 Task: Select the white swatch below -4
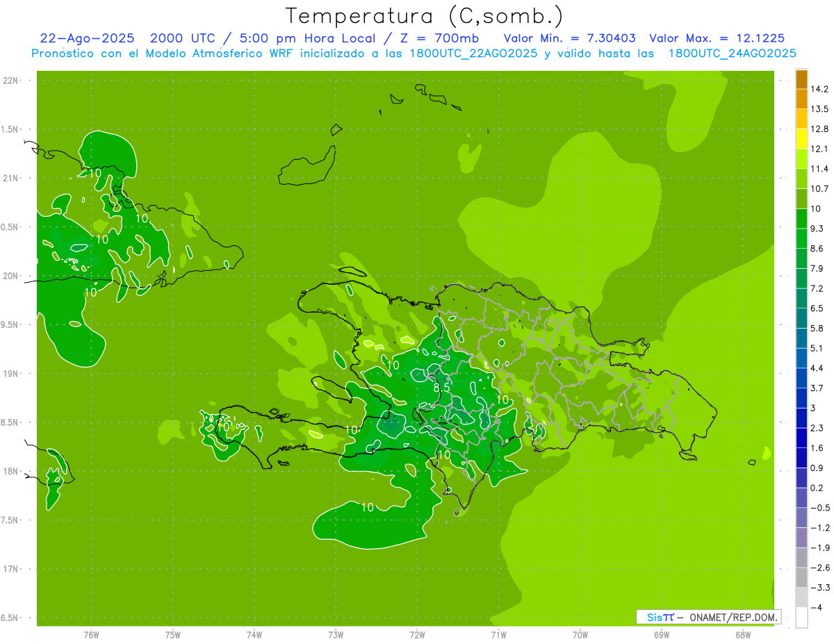pyautogui.click(x=801, y=618)
